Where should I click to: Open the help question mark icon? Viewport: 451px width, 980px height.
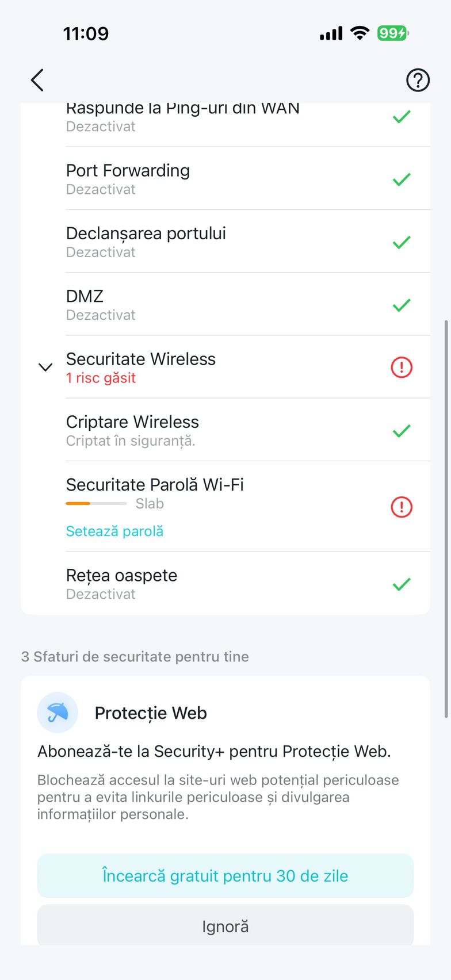tap(418, 80)
